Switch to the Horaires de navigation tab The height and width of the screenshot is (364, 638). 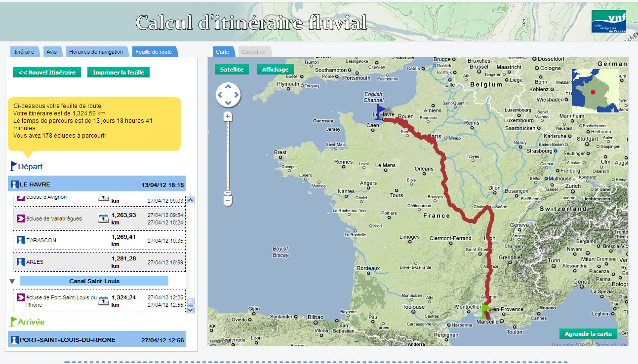pos(96,52)
